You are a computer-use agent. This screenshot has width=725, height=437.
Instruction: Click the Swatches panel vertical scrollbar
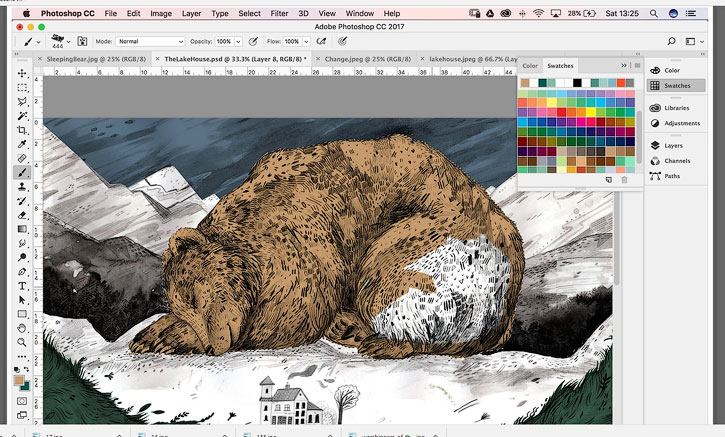coord(639,137)
